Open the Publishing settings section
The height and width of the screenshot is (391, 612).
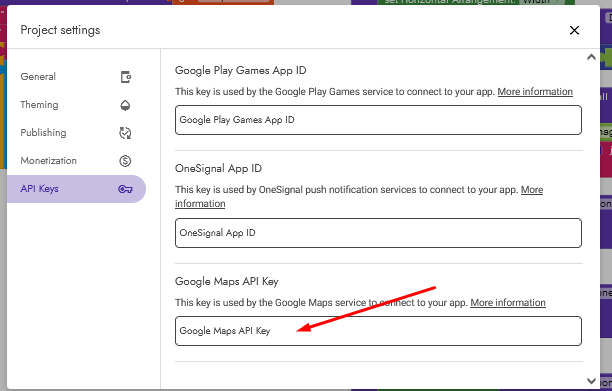76,133
